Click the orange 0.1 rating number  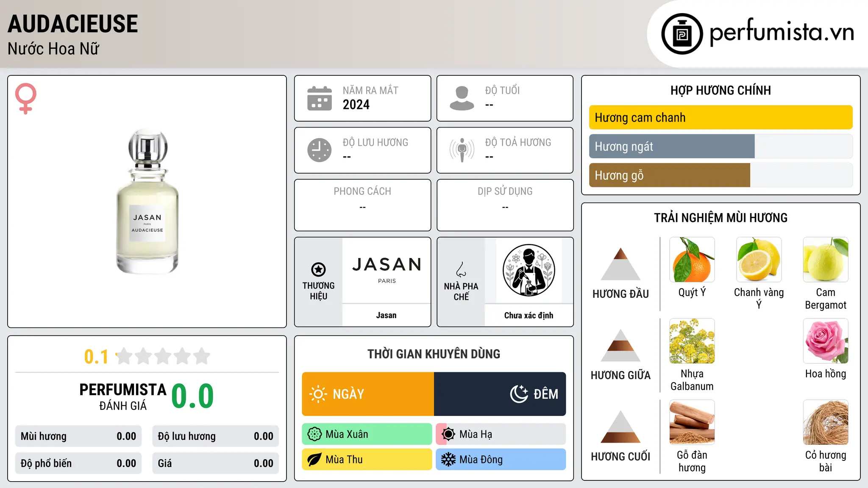[96, 357]
